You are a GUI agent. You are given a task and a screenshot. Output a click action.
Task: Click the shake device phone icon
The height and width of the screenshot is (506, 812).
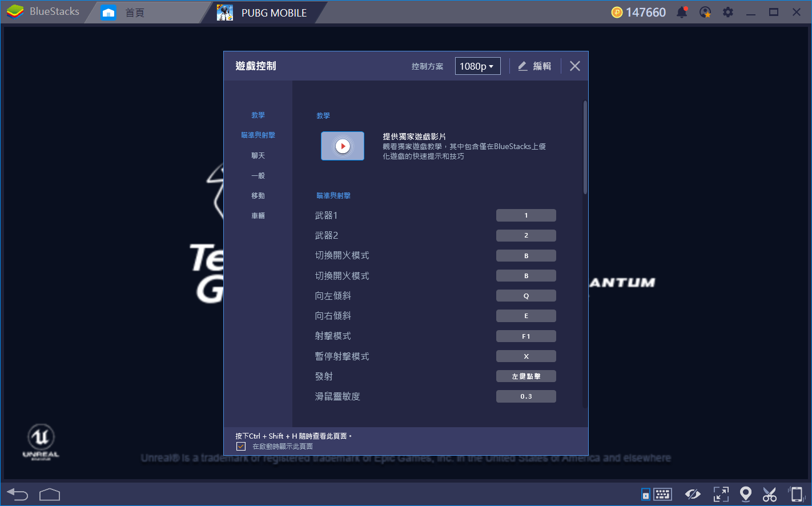click(x=797, y=494)
